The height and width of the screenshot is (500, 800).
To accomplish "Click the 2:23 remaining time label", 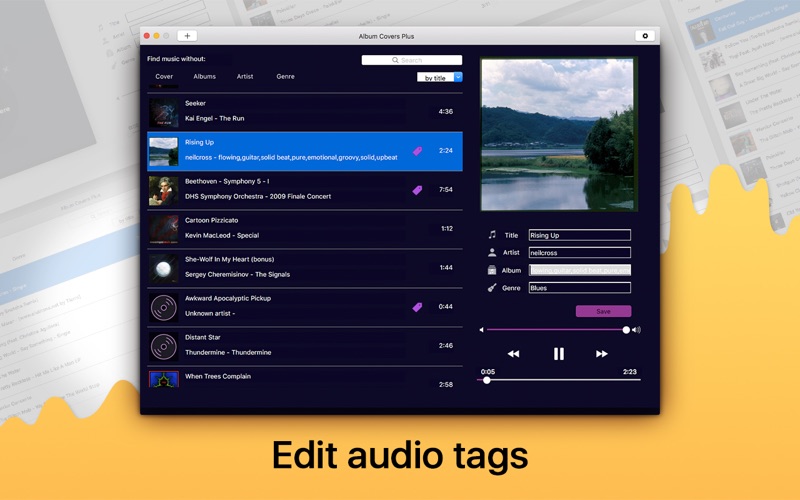I will pyautogui.click(x=630, y=371).
